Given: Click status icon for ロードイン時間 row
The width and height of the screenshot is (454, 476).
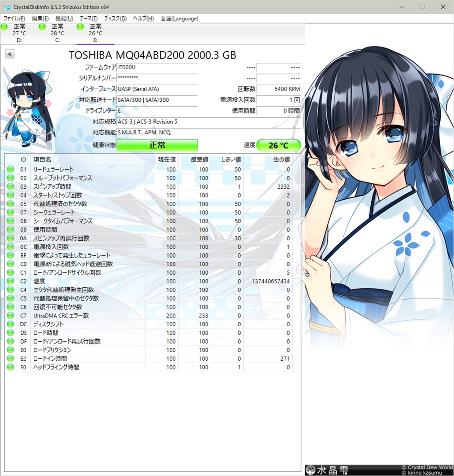Looking at the screenshot, I should (x=10, y=358).
